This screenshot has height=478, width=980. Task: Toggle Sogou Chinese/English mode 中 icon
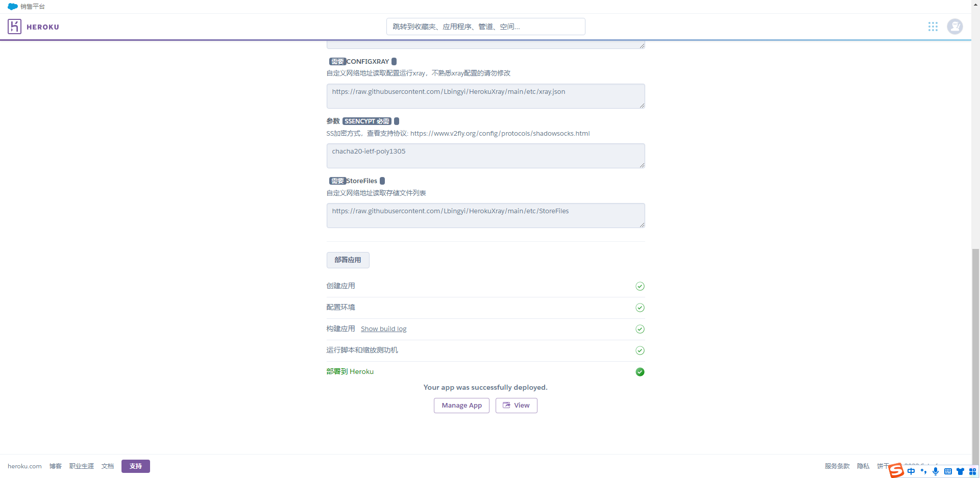[911, 471]
